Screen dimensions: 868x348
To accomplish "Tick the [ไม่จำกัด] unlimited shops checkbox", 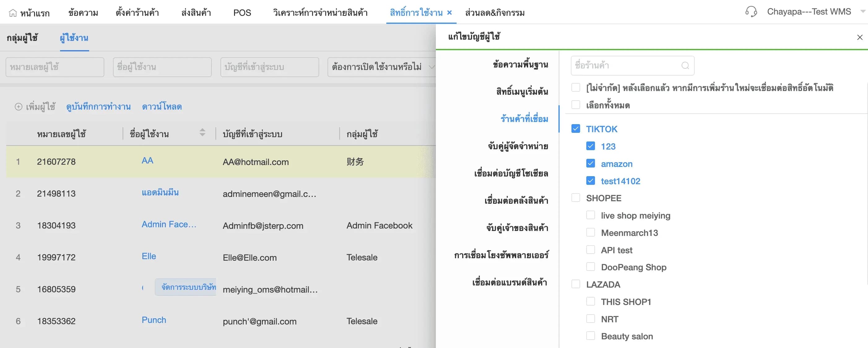I will point(575,88).
